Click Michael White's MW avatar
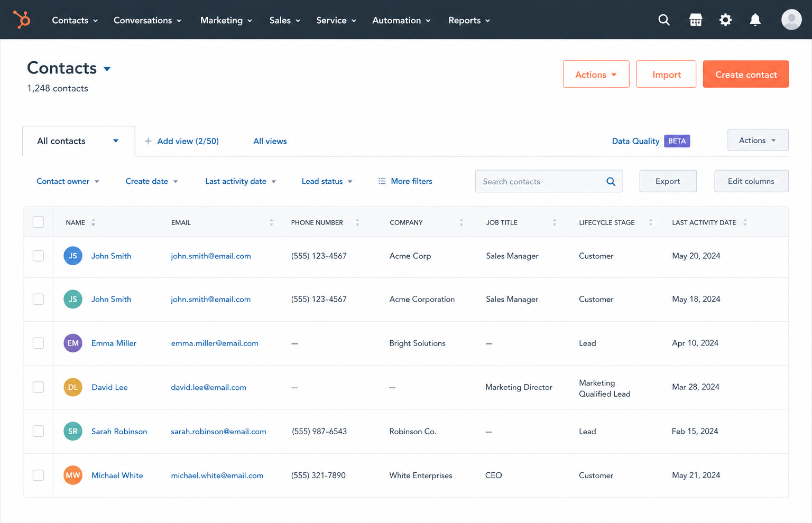The width and height of the screenshot is (812, 523). coord(73,475)
